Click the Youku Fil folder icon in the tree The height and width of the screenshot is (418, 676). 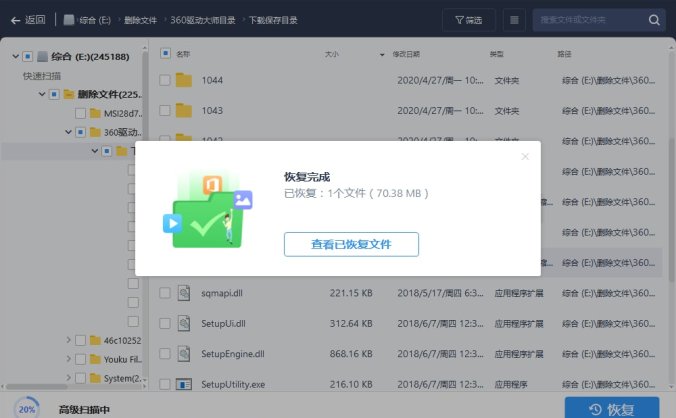tap(95, 359)
